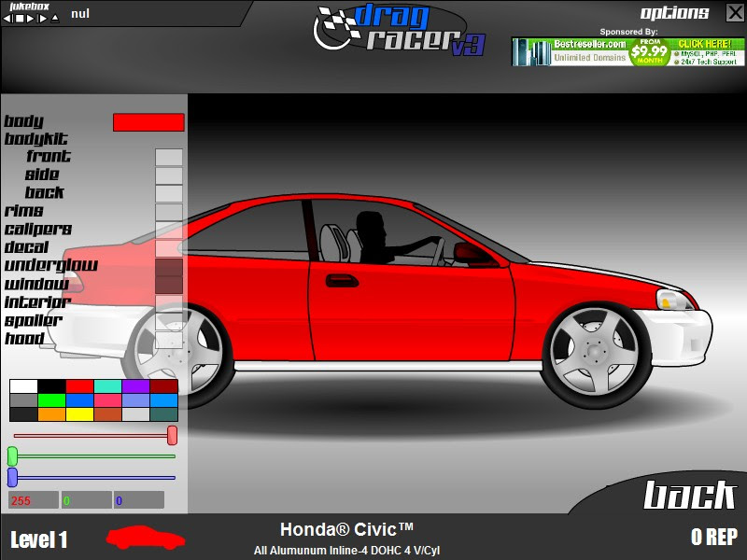Viewport: 747px width, 560px height.
Task: Select the bodykit side option
Action: point(42,175)
